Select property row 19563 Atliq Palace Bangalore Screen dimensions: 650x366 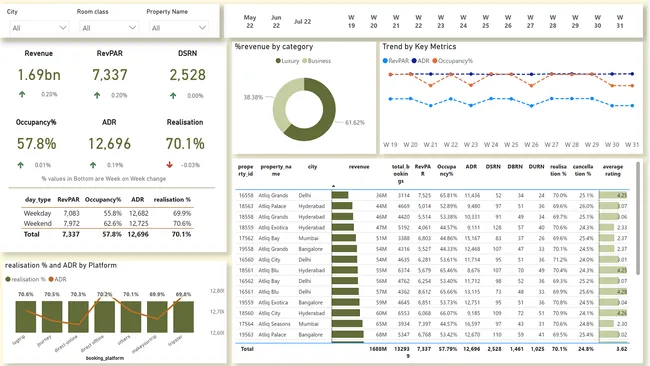(432, 334)
